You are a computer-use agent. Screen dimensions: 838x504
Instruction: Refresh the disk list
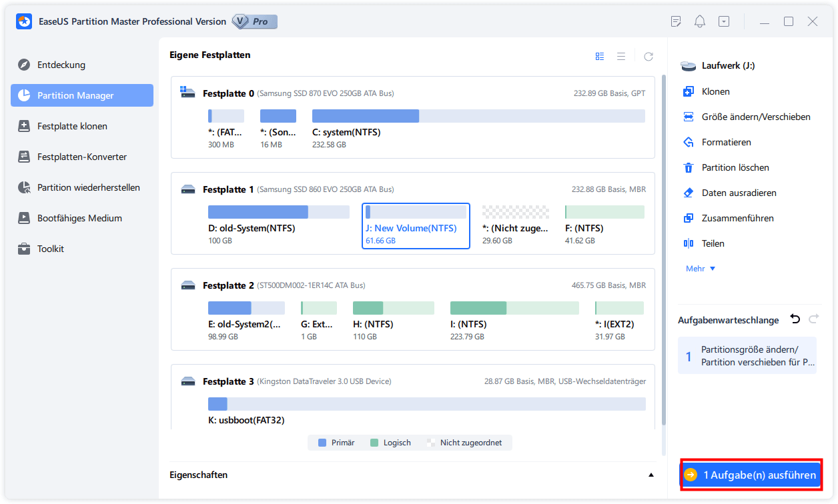[x=649, y=57]
